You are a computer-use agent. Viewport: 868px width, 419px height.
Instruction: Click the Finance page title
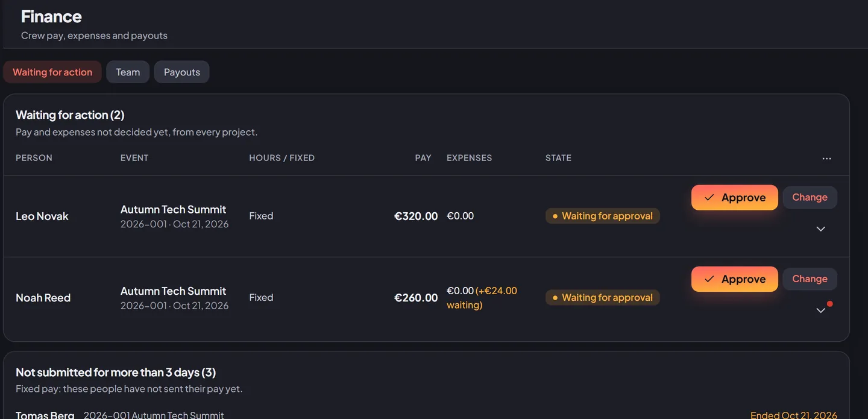(x=51, y=16)
